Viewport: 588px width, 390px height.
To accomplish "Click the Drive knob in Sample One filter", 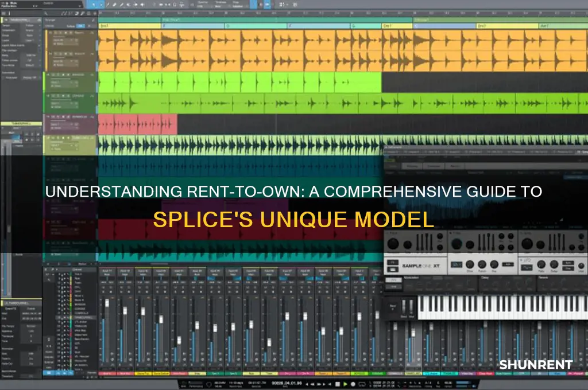I will pyautogui.click(x=470, y=264).
